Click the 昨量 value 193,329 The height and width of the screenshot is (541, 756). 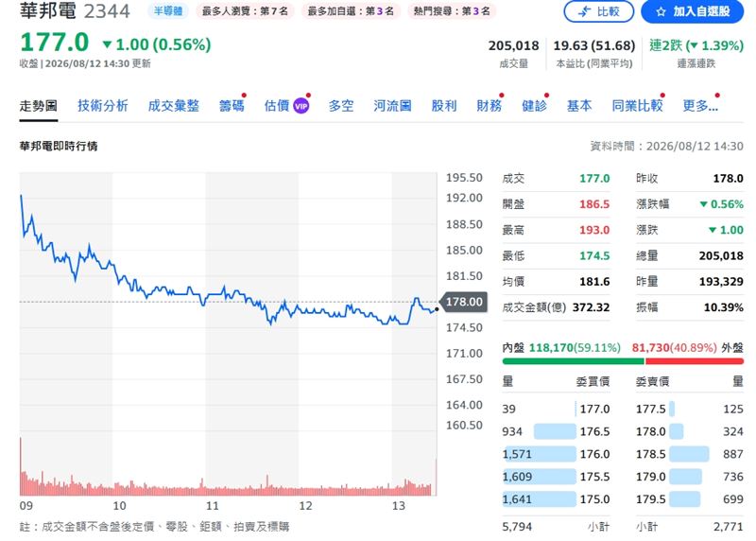721,281
